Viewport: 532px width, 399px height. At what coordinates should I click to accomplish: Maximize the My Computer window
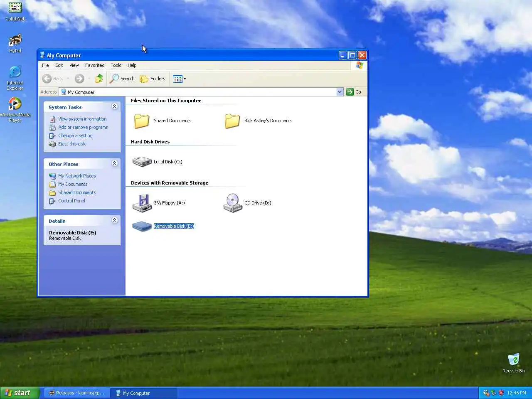pos(352,55)
